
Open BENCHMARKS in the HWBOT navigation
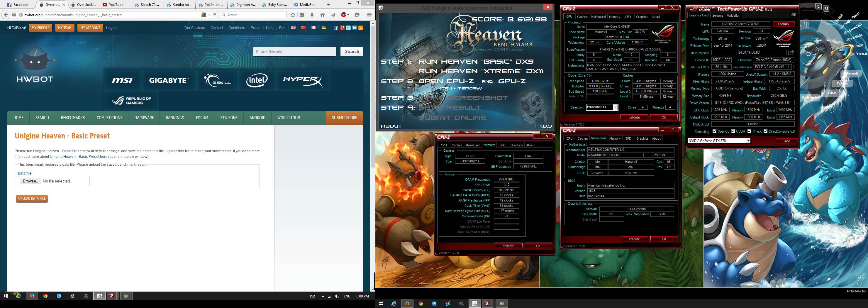click(x=73, y=118)
